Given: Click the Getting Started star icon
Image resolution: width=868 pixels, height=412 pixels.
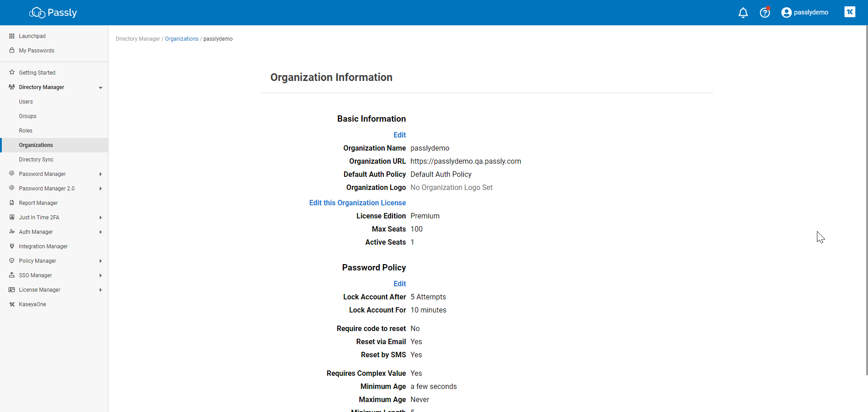Looking at the screenshot, I should click(12, 72).
